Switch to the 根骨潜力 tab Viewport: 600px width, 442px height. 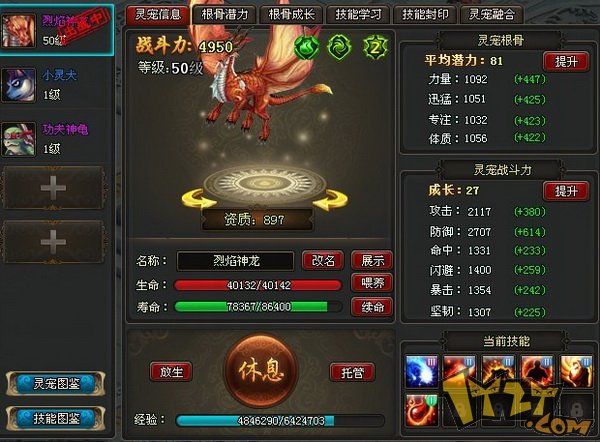tap(225, 15)
